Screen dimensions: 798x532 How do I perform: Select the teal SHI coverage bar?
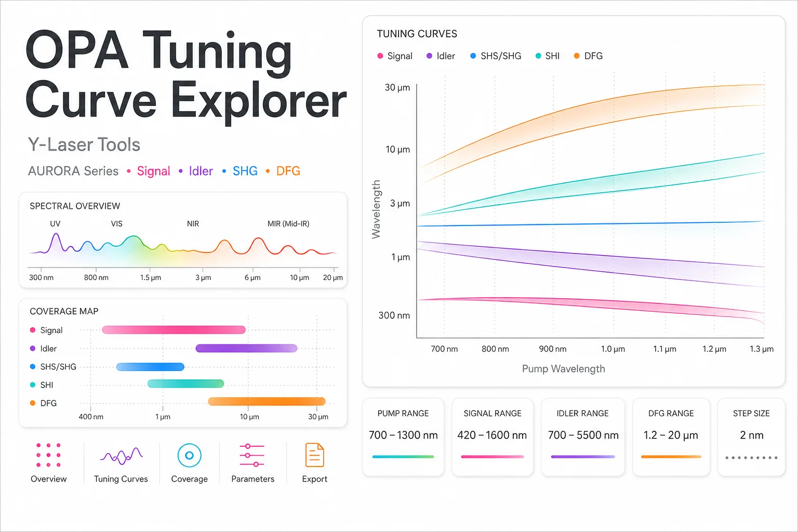[x=185, y=384]
